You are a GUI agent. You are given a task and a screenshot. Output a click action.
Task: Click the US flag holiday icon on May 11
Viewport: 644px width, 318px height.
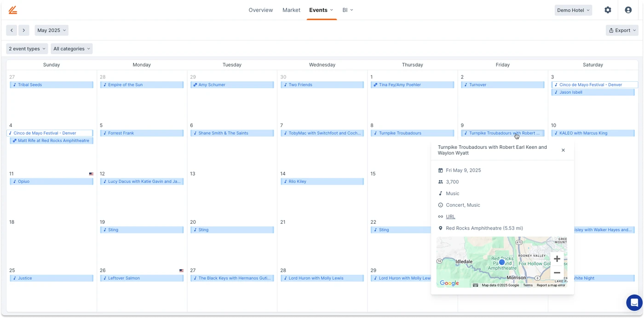[91, 174]
